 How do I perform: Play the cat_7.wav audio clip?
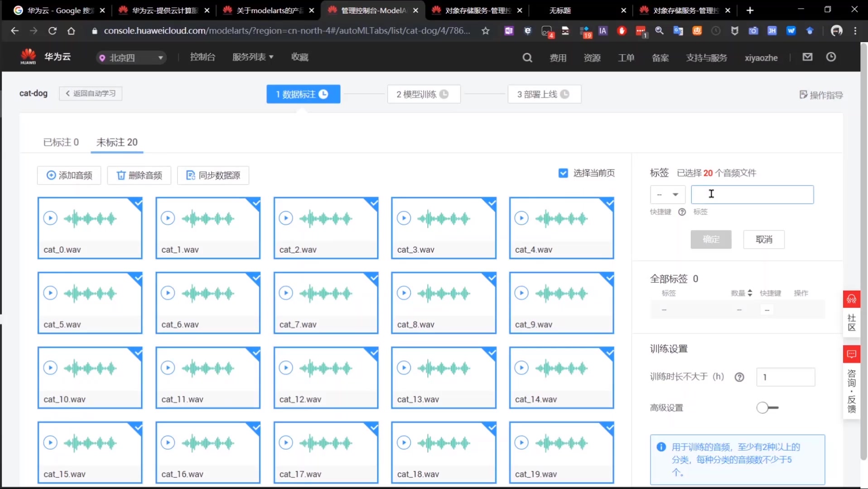pyautogui.click(x=286, y=293)
